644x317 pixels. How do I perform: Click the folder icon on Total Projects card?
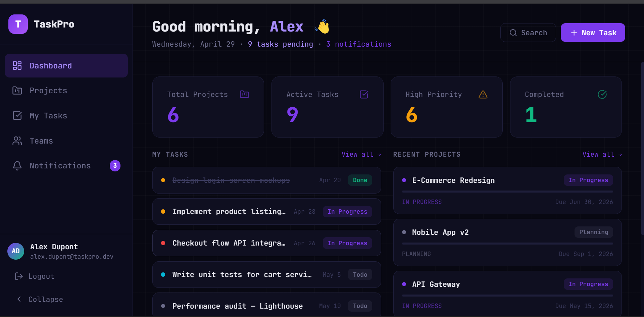[x=244, y=95]
